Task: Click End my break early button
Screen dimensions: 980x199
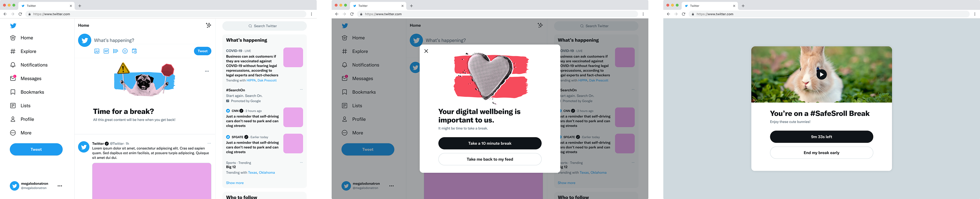Action: (821, 153)
